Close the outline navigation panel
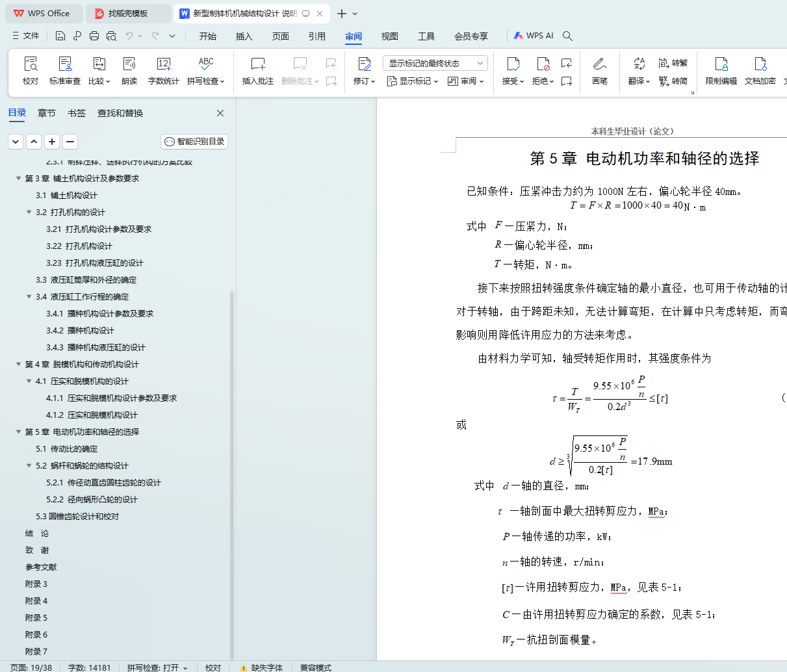 220,113
